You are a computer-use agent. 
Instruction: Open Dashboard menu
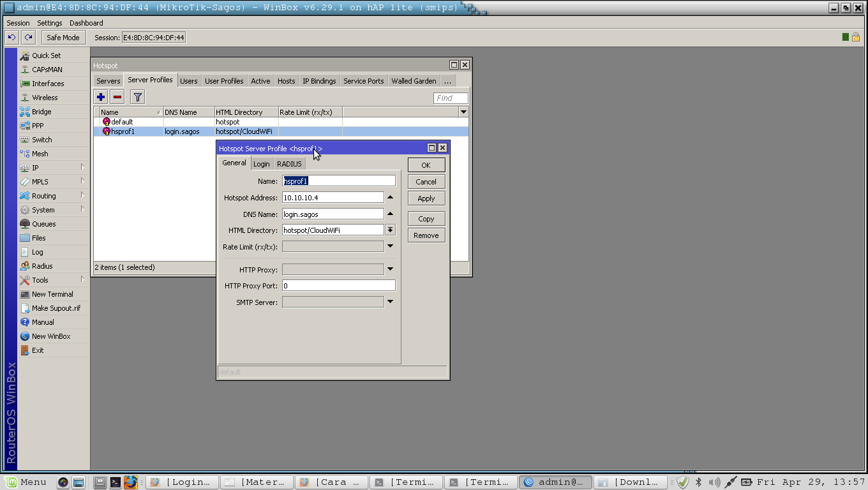click(86, 23)
